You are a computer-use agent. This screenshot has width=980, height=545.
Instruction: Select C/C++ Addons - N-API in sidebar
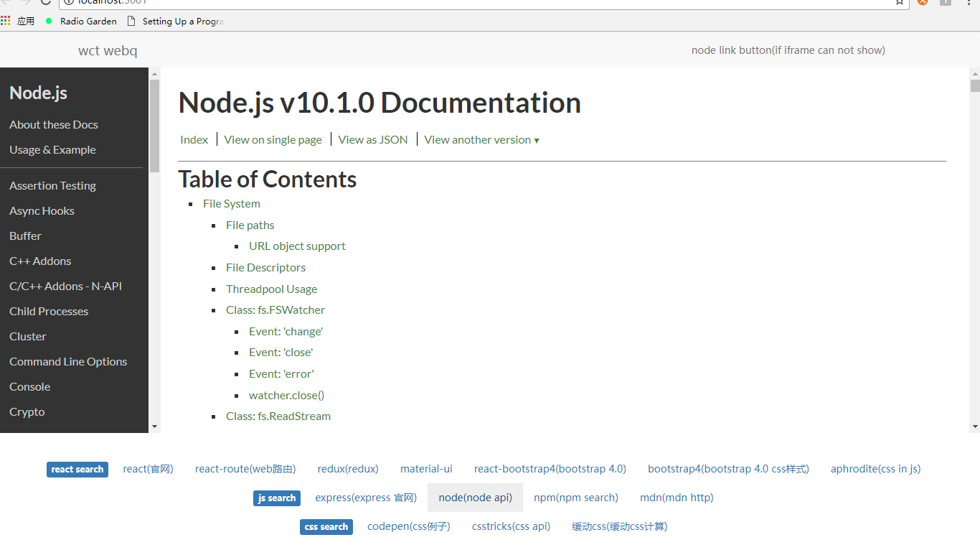pyautogui.click(x=65, y=287)
